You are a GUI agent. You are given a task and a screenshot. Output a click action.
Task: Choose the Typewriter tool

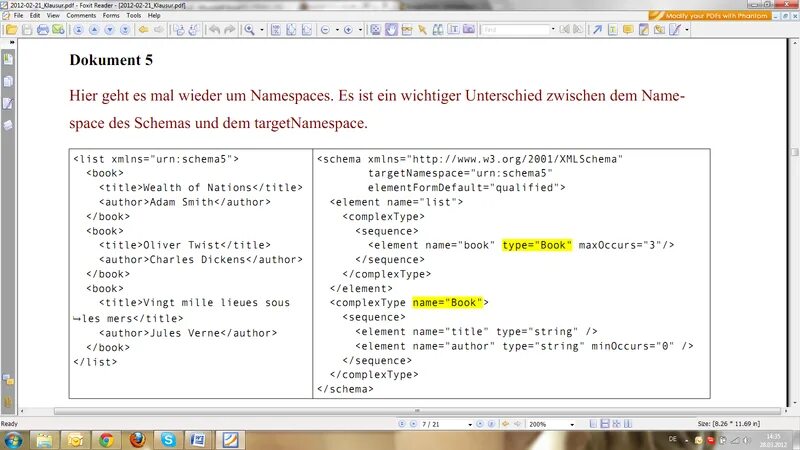coord(613,30)
